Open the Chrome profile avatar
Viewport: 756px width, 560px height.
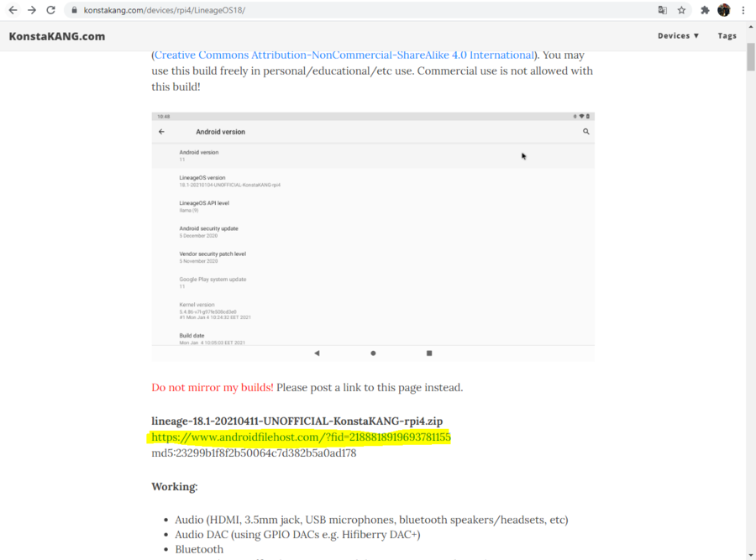coord(724,10)
